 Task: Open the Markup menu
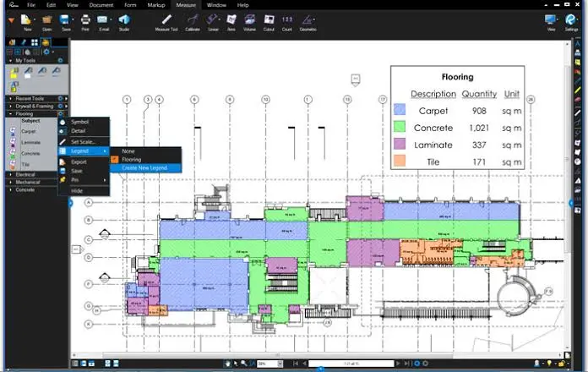[156, 5]
